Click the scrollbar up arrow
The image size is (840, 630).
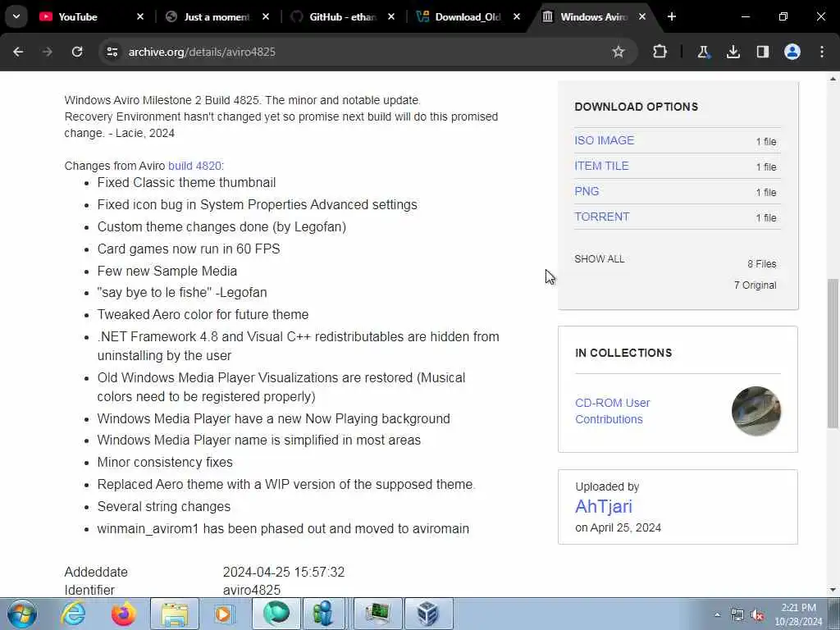(833, 80)
